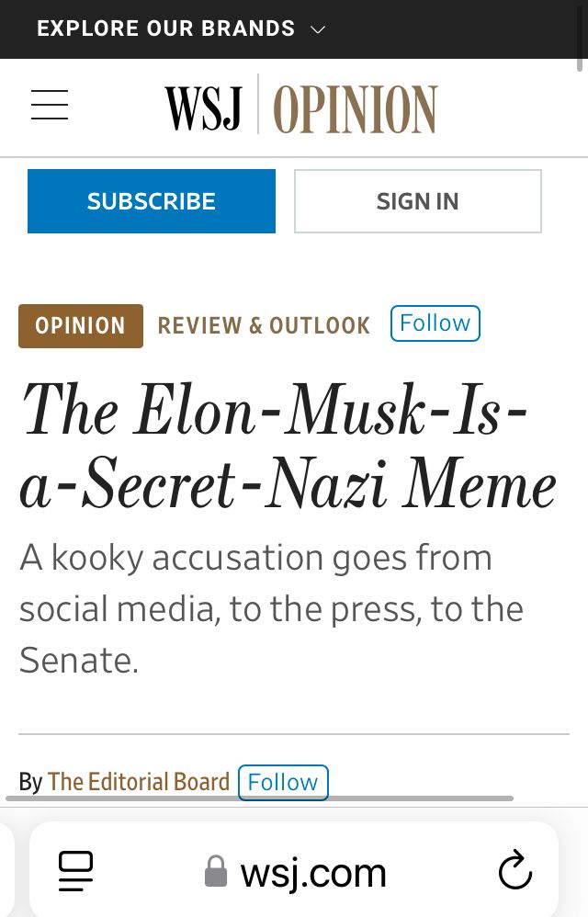This screenshot has width=588, height=917.
Task: Toggle the OPINION label highlight
Action: click(x=80, y=325)
